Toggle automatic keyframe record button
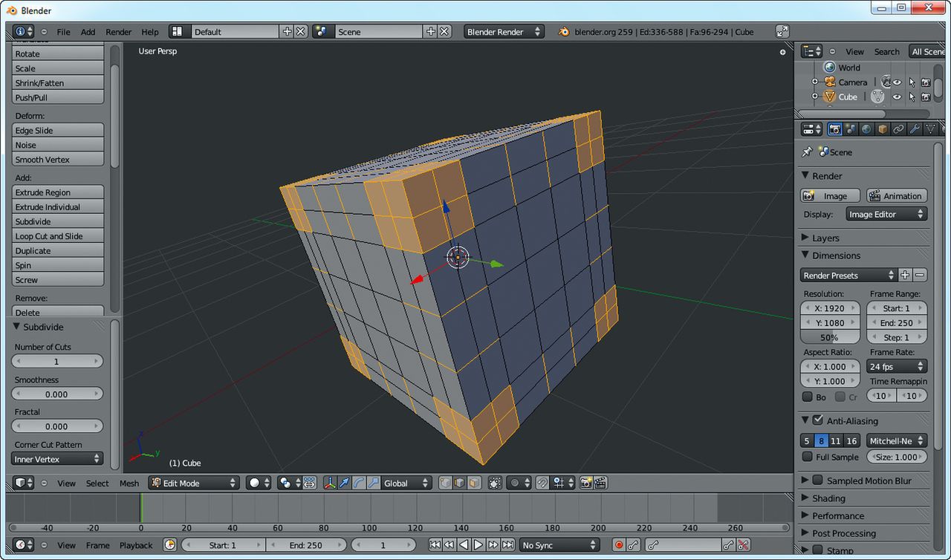This screenshot has height=560, width=951. tap(619, 545)
